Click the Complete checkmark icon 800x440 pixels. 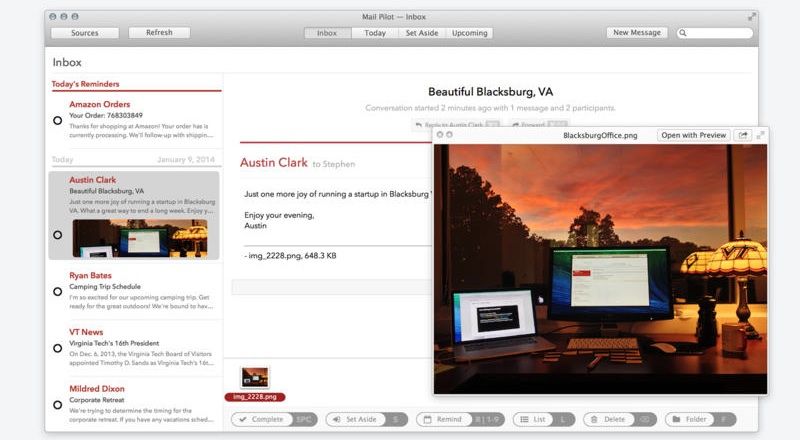click(x=243, y=419)
